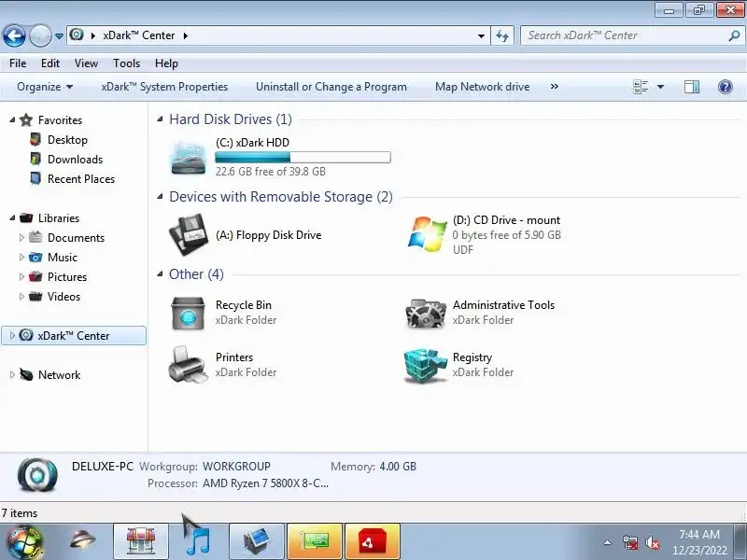
Task: Click the C: drive usage bar
Action: pos(303,157)
